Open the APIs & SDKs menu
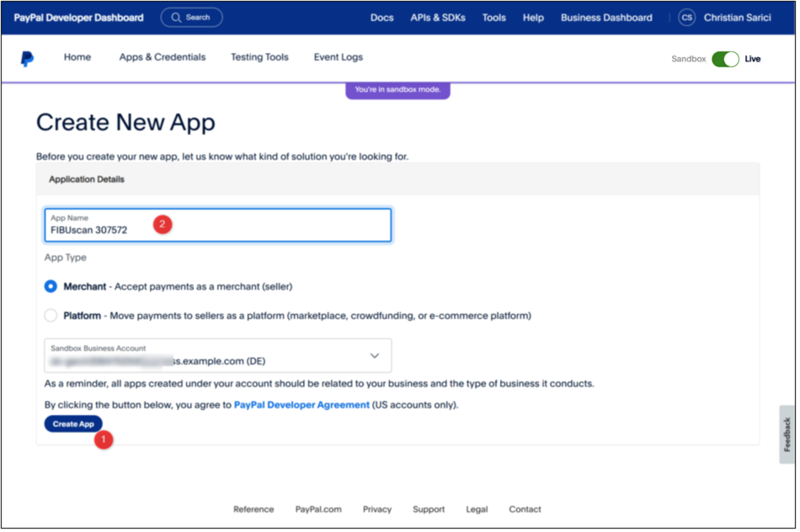 click(x=440, y=18)
